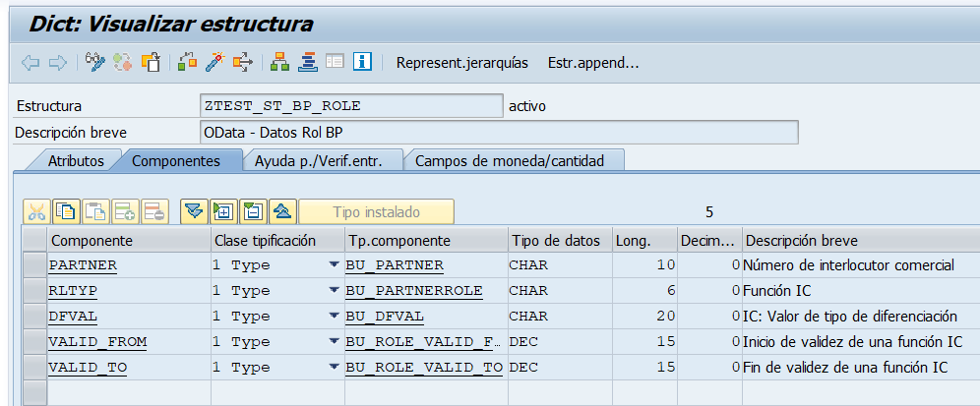
Task: Click the Display/Change pencil-glasses icon
Action: [94, 63]
